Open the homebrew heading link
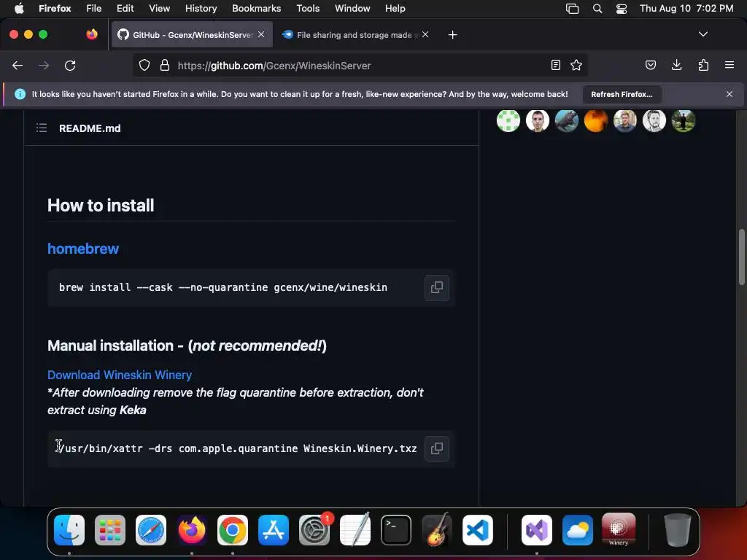Viewport: 747px width, 560px height. [83, 249]
